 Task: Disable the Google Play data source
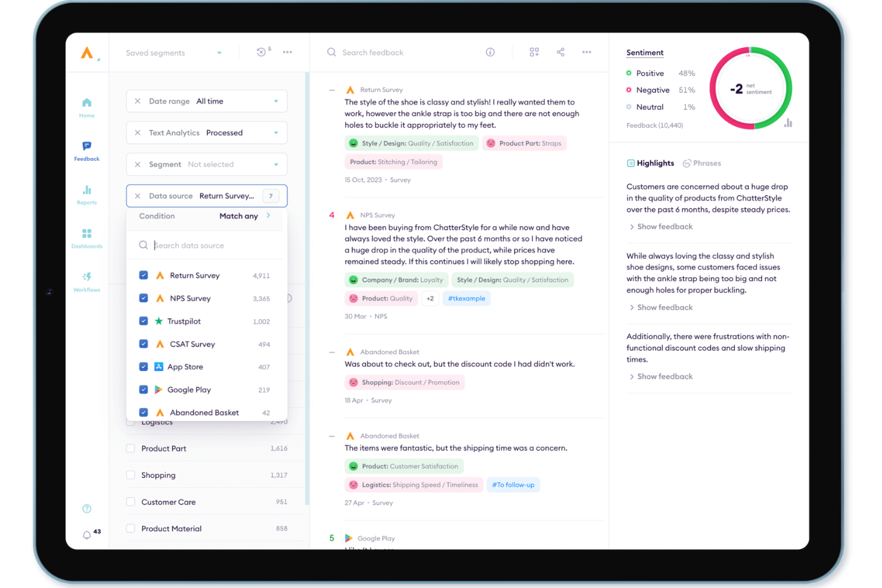pos(143,389)
